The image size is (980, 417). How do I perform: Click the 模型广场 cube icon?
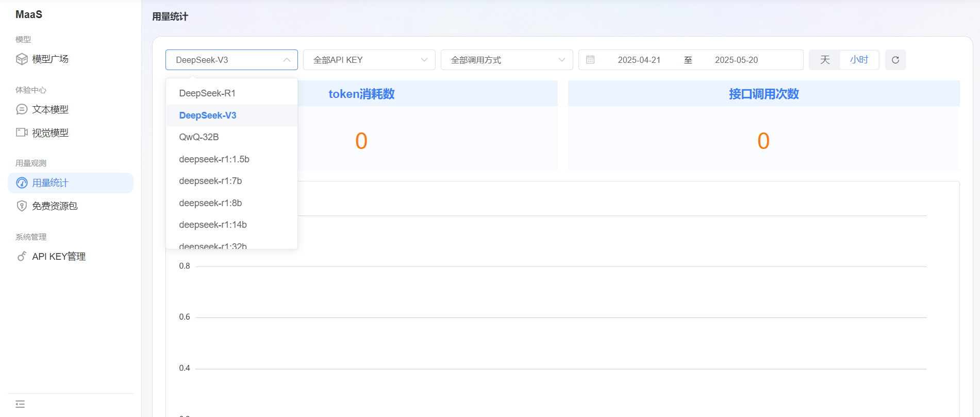(22, 59)
